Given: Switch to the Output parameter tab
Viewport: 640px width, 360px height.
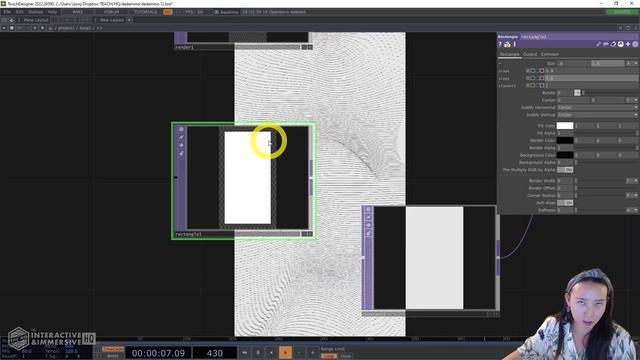Looking at the screenshot, I should [530, 54].
